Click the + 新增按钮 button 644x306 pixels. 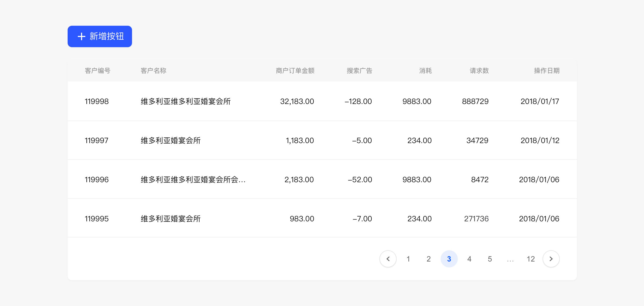(100, 36)
